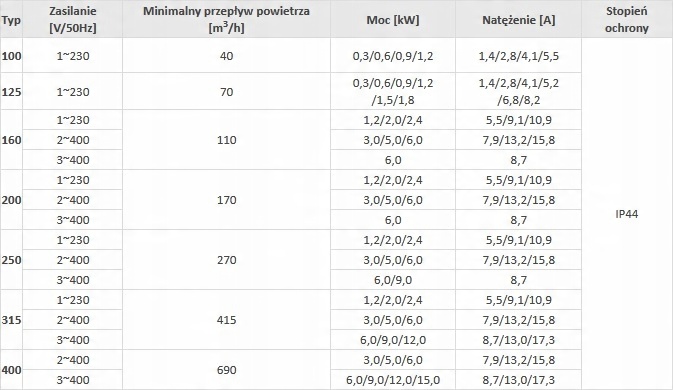Click airflow value 270 cell
Image resolution: width=673 pixels, height=390 pixels.
coord(226,260)
